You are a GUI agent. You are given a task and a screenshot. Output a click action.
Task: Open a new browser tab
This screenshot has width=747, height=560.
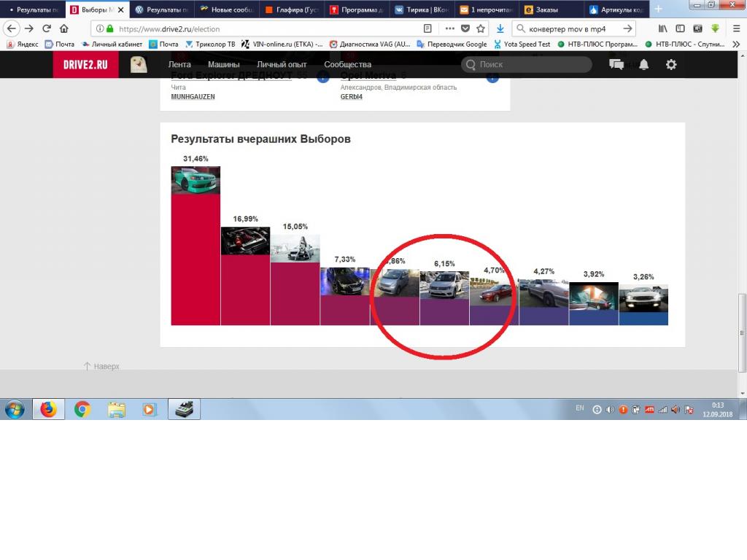(x=659, y=9)
